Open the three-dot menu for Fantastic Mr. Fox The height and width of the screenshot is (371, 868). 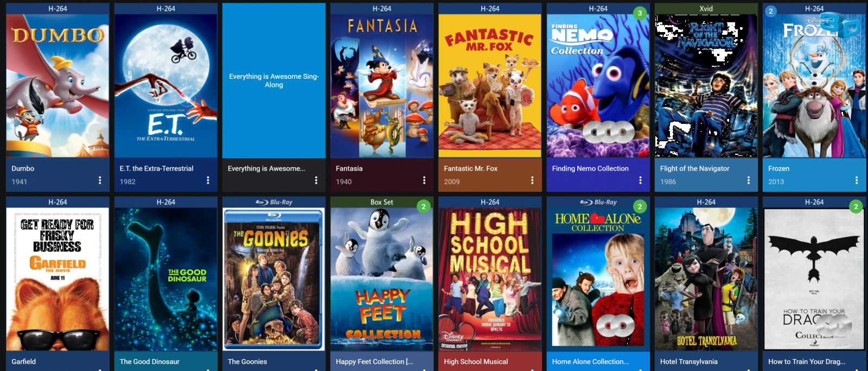[x=532, y=180]
